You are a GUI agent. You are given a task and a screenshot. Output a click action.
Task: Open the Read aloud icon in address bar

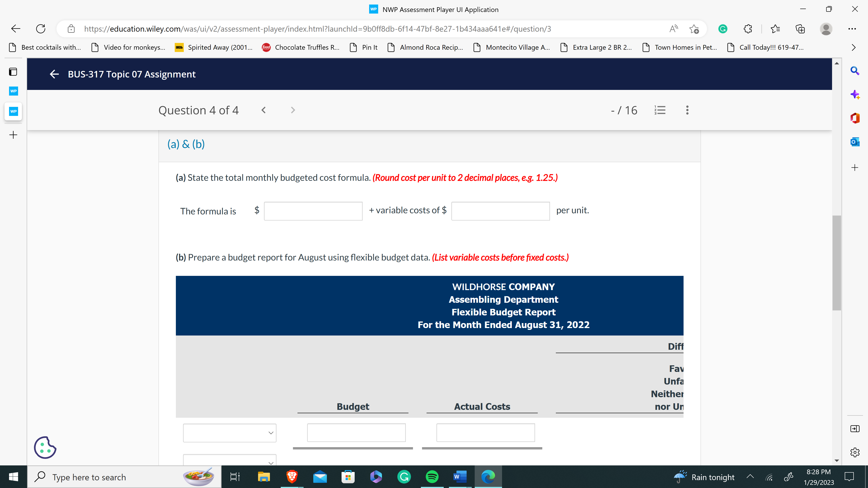point(673,29)
